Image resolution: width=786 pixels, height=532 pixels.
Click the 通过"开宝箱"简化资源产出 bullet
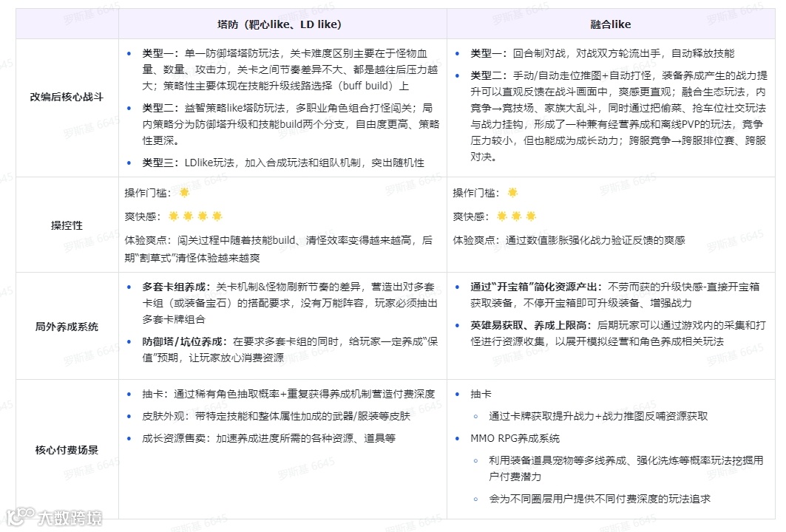coord(614,295)
